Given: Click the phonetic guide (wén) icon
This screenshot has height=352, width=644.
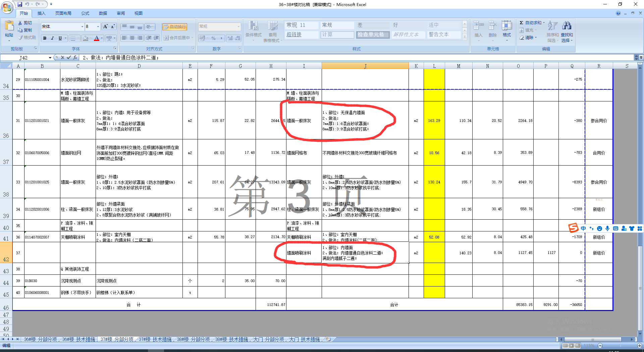Looking at the screenshot, I should [109, 38].
